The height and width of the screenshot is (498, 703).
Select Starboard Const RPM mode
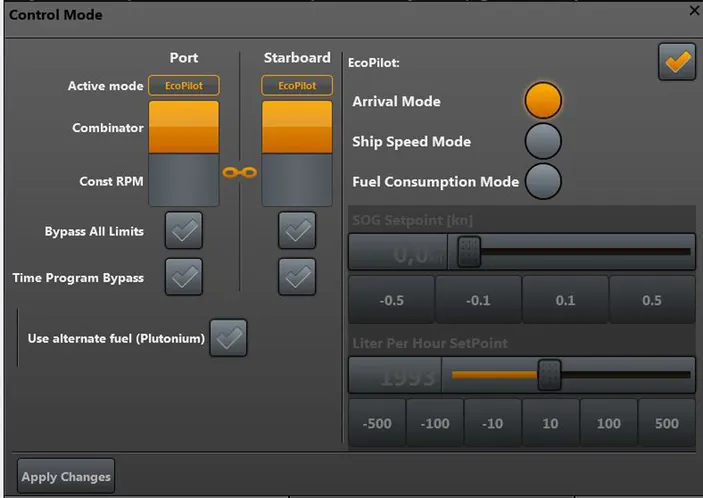click(297, 180)
